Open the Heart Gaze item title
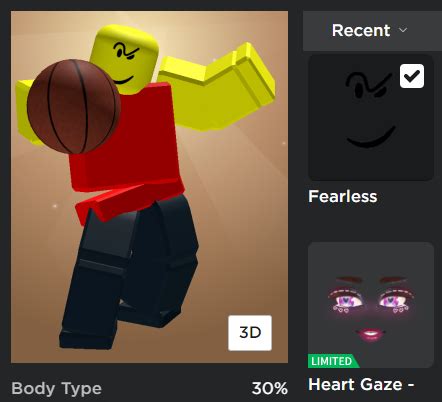Screen dimensions: 442x402 (x=361, y=384)
